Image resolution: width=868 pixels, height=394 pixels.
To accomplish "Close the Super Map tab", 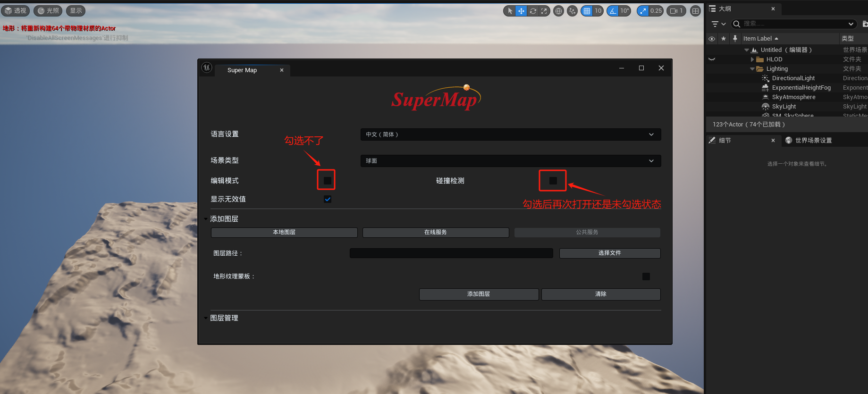I will 282,70.
